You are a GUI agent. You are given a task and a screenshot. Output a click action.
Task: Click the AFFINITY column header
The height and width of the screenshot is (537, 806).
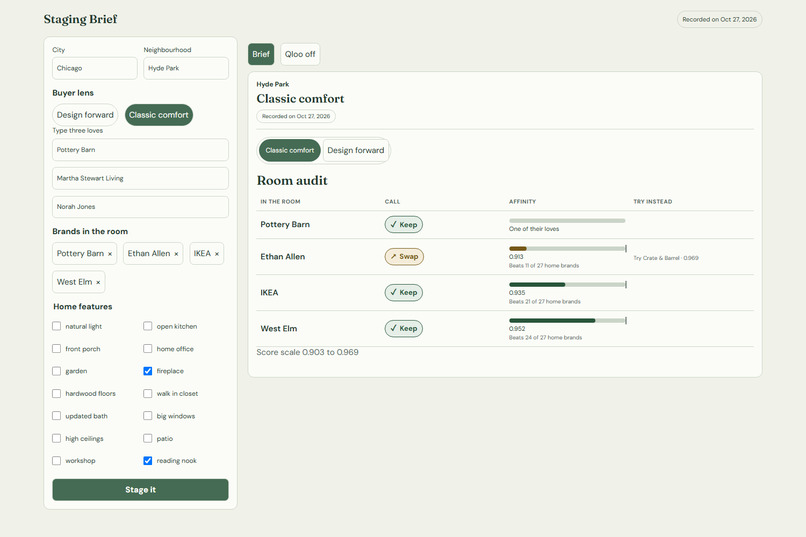click(x=522, y=201)
